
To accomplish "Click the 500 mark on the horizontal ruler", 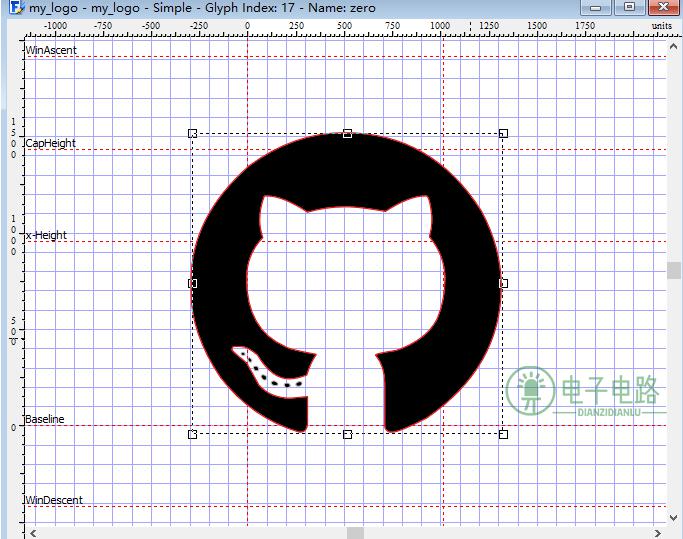I will tap(344, 26).
